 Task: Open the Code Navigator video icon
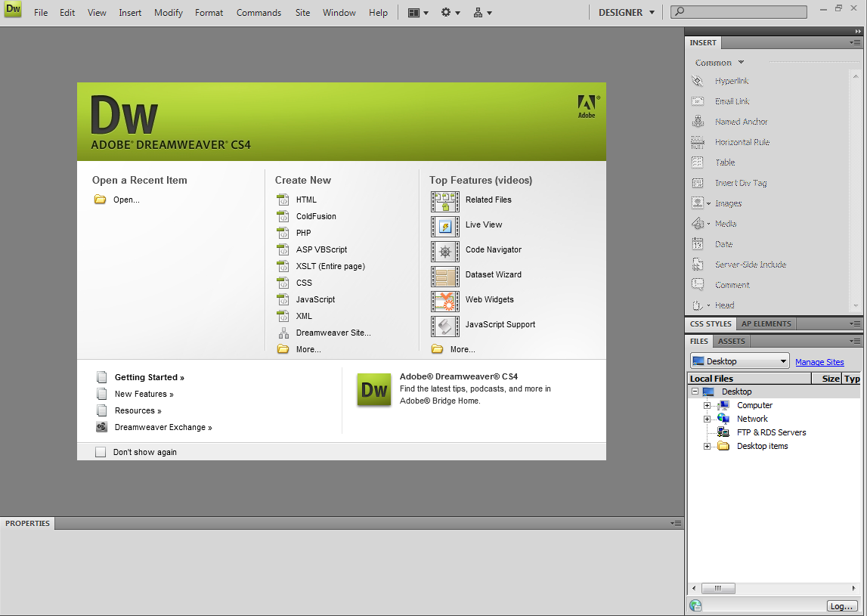click(x=445, y=252)
